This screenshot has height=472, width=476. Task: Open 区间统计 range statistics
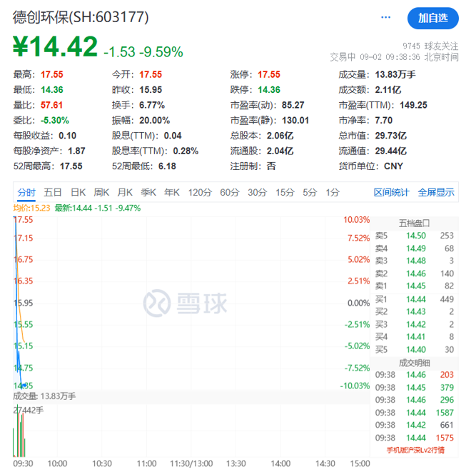tap(392, 192)
